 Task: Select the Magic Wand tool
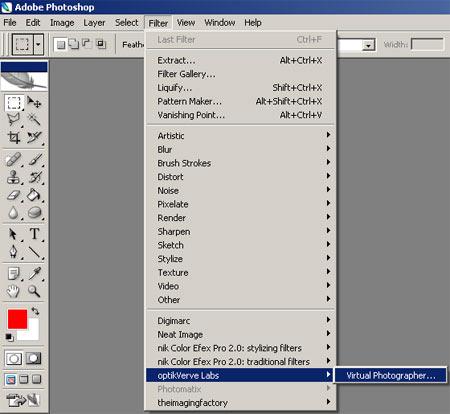point(34,120)
